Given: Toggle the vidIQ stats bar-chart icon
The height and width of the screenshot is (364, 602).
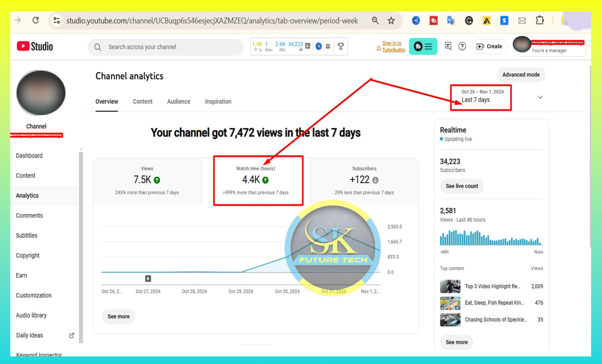Looking at the screenshot, I should tap(307, 46).
